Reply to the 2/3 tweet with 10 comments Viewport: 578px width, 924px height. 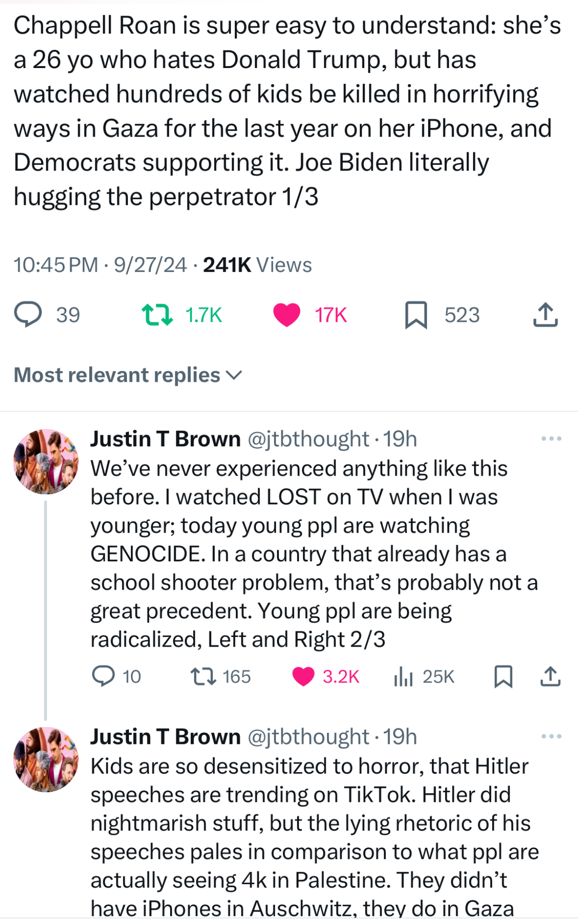[104, 676]
